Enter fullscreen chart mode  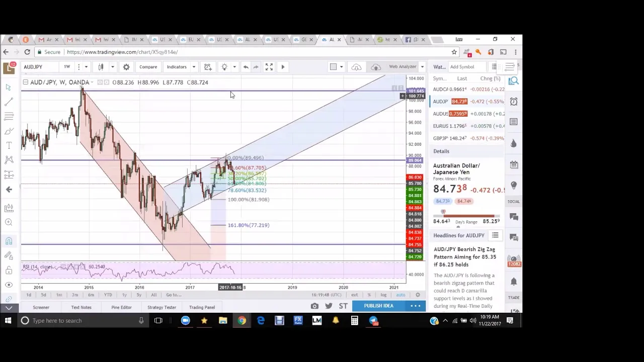[269, 67]
